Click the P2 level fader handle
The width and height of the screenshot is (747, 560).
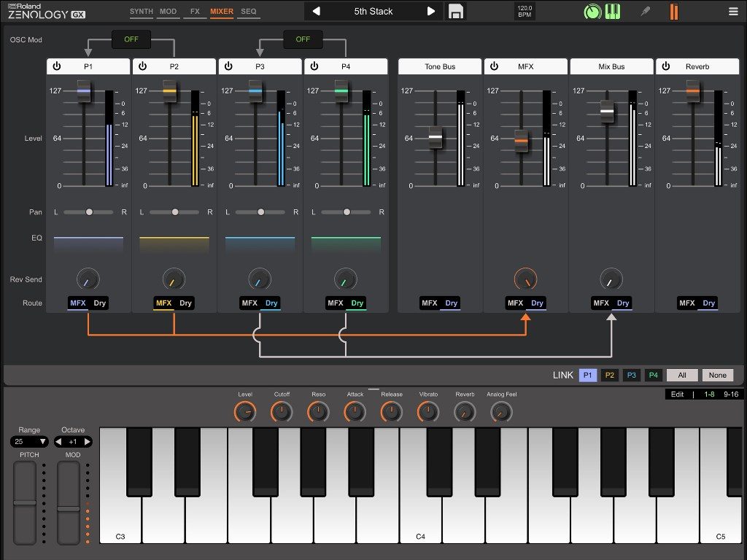pos(169,91)
